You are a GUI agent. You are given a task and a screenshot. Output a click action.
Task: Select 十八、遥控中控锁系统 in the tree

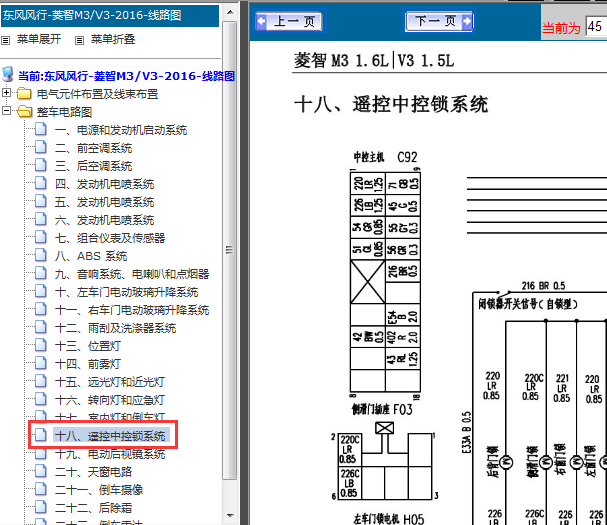pyautogui.click(x=110, y=436)
